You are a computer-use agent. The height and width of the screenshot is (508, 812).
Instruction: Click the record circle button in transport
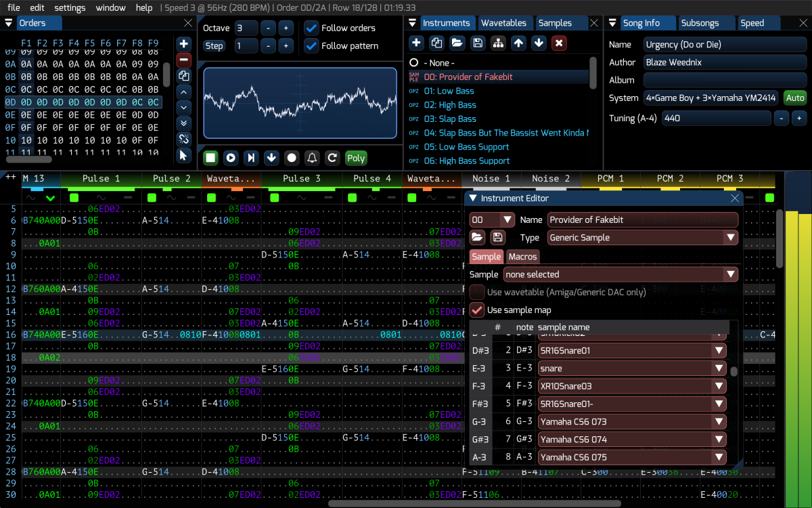click(292, 158)
